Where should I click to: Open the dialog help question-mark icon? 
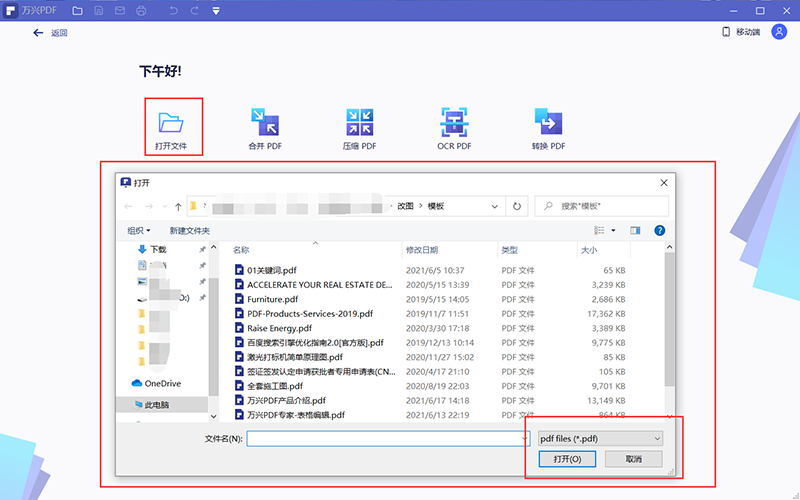tap(660, 230)
